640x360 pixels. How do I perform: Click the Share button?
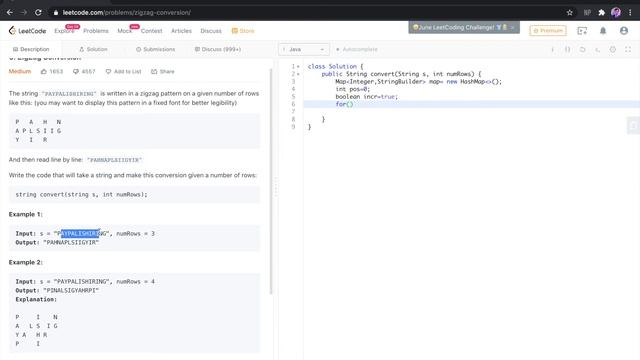point(162,71)
